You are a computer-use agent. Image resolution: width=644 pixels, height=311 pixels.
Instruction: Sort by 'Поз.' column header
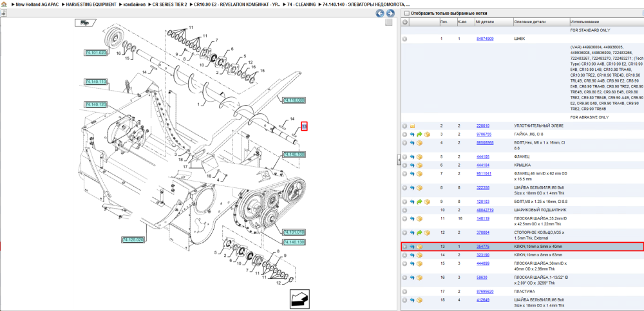point(447,22)
